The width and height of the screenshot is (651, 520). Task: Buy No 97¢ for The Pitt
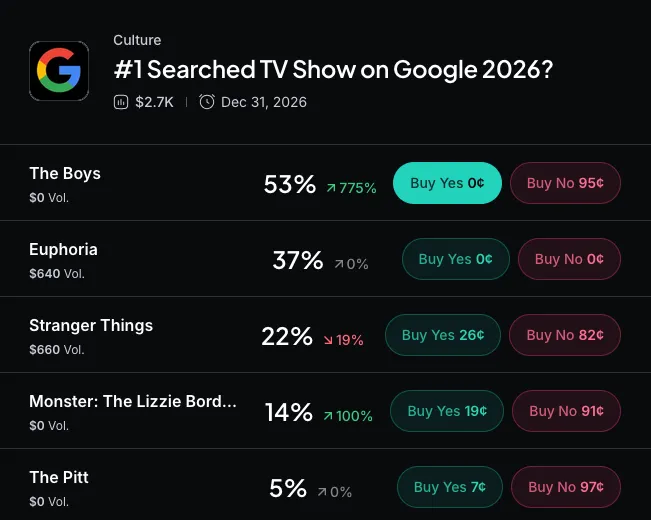tap(566, 487)
